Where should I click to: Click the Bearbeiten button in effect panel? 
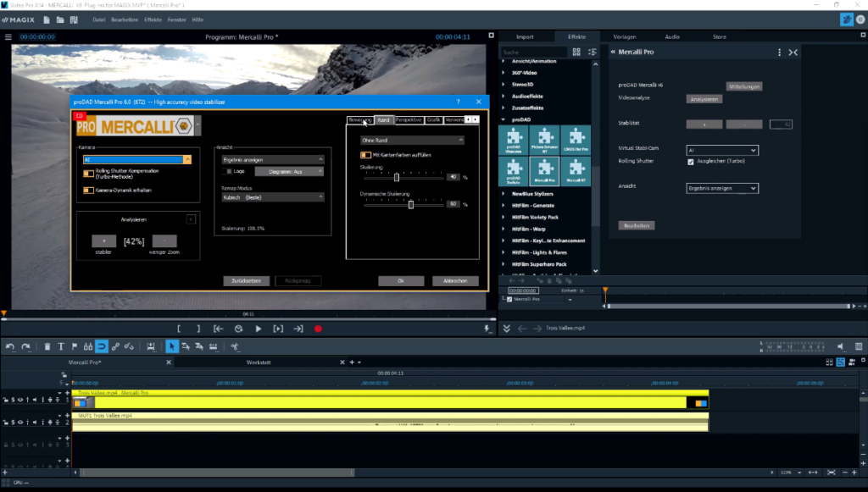click(x=637, y=225)
